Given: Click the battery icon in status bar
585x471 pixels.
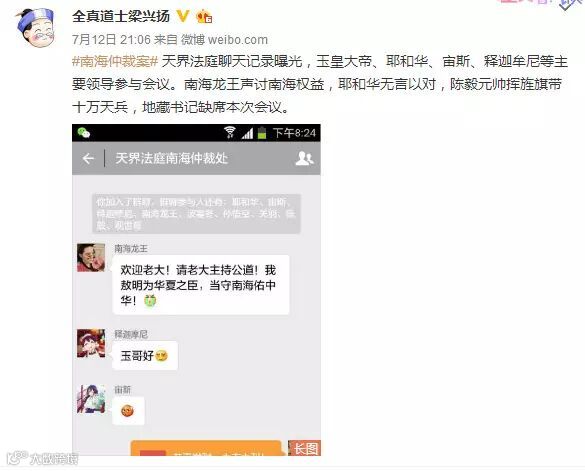Looking at the screenshot, I should pyautogui.click(x=262, y=132).
